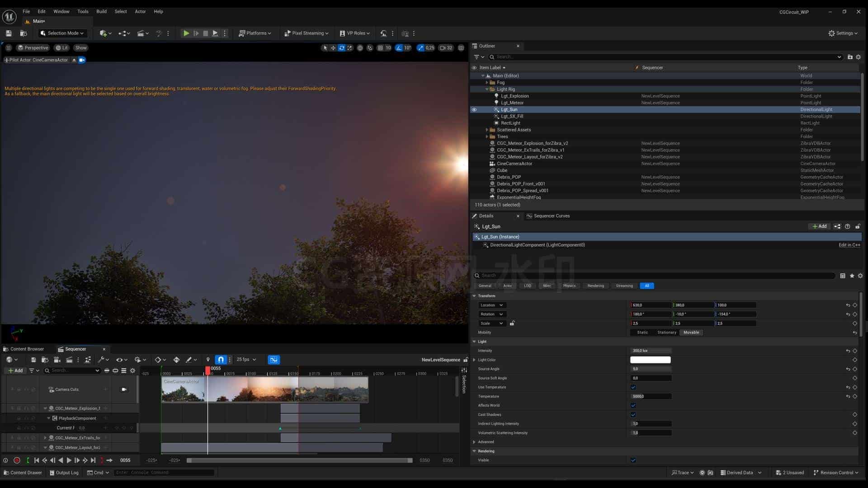This screenshot has width=868, height=488.
Task: Open the Content Drawer button
Action: pyautogui.click(x=23, y=473)
